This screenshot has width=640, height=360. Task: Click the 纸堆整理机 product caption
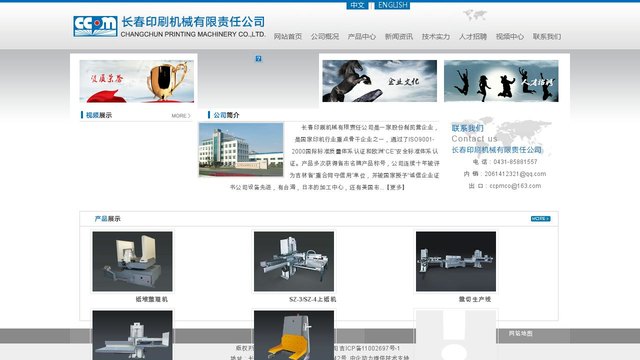tap(151, 299)
